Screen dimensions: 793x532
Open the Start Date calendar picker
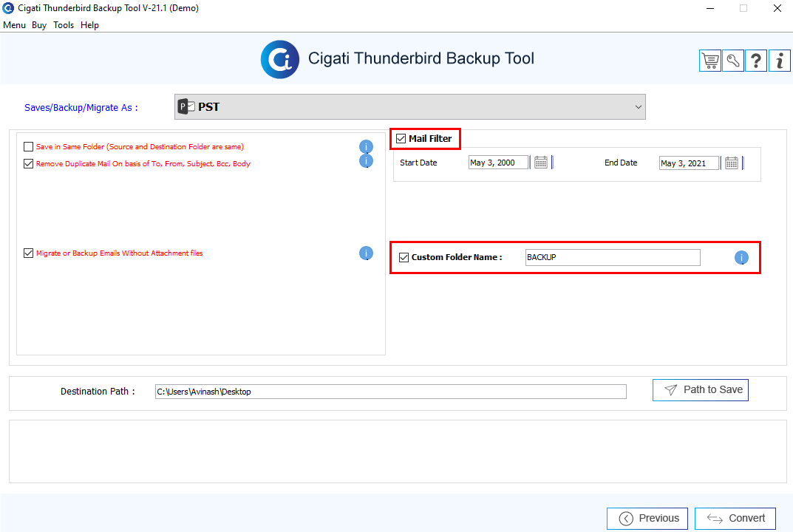(541, 163)
